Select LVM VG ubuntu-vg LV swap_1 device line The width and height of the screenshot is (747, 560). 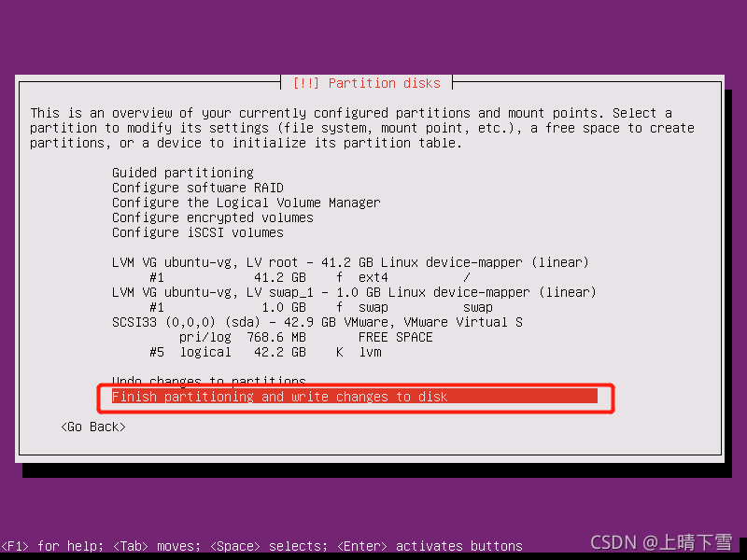tap(354, 292)
